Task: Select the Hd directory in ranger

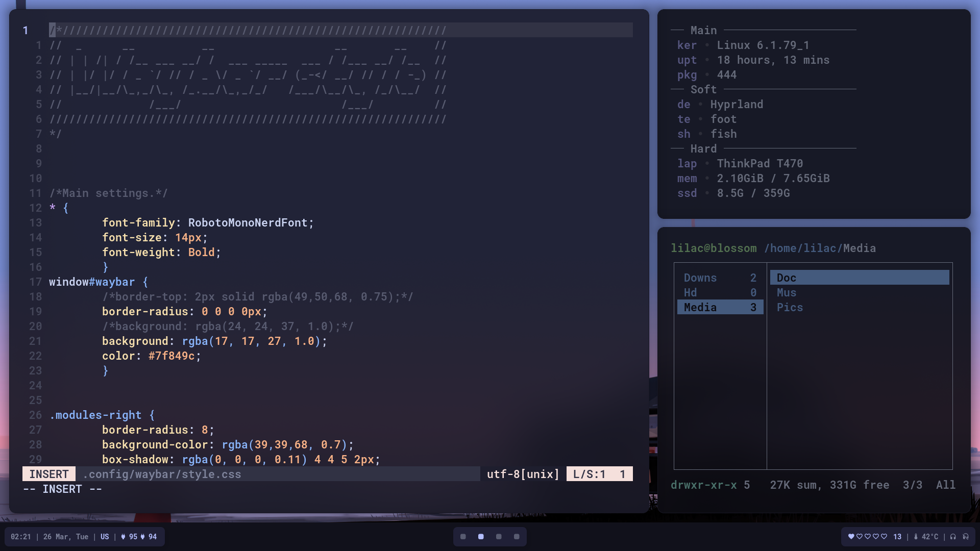Action: 720,292
